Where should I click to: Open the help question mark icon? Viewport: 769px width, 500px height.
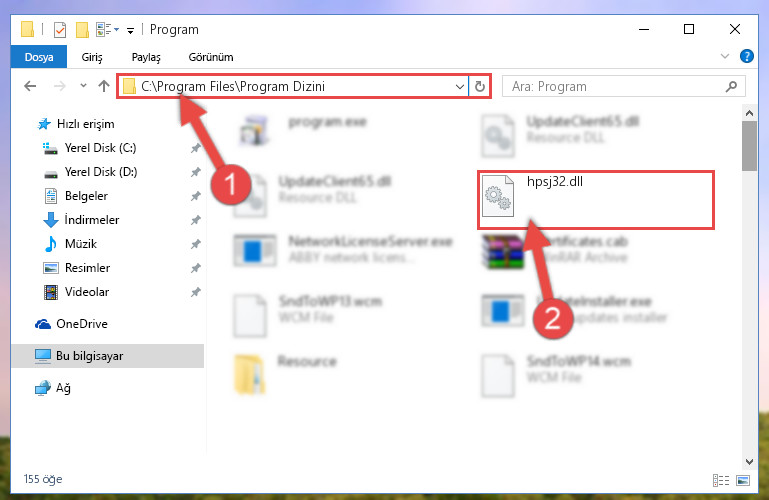tap(746, 56)
